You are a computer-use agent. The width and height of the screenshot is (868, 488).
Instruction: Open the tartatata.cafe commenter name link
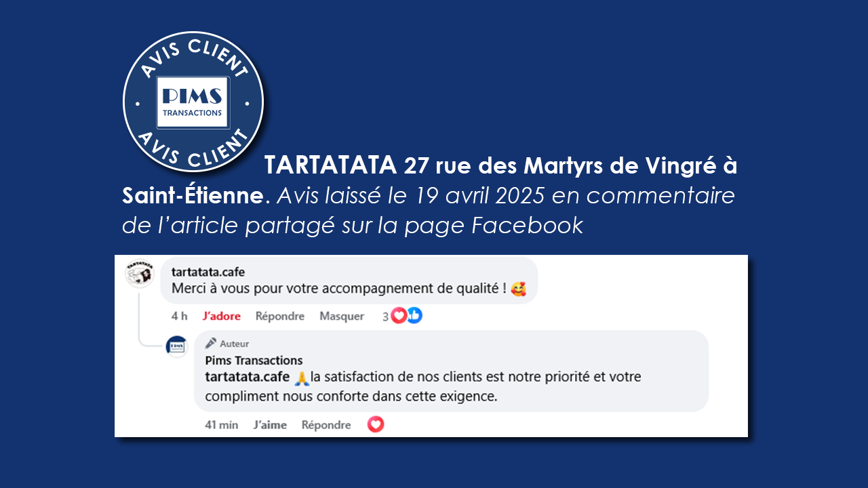point(208,272)
